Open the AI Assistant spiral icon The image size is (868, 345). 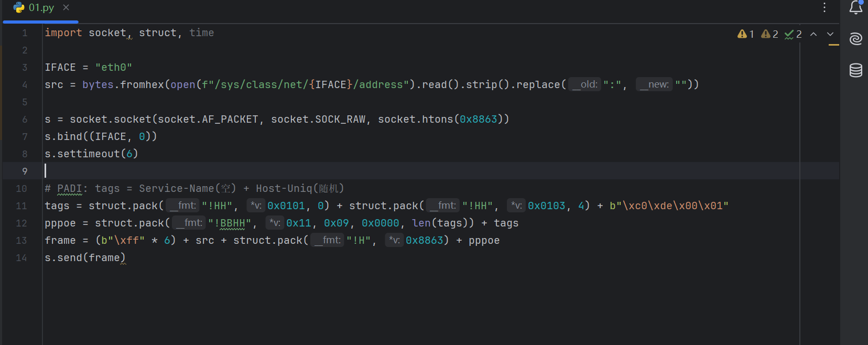[x=855, y=39]
